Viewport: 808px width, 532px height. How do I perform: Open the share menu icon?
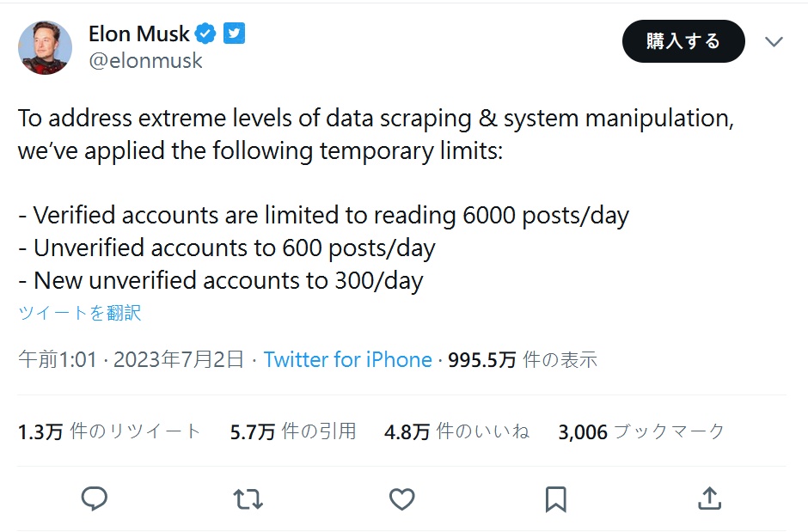[x=708, y=498]
